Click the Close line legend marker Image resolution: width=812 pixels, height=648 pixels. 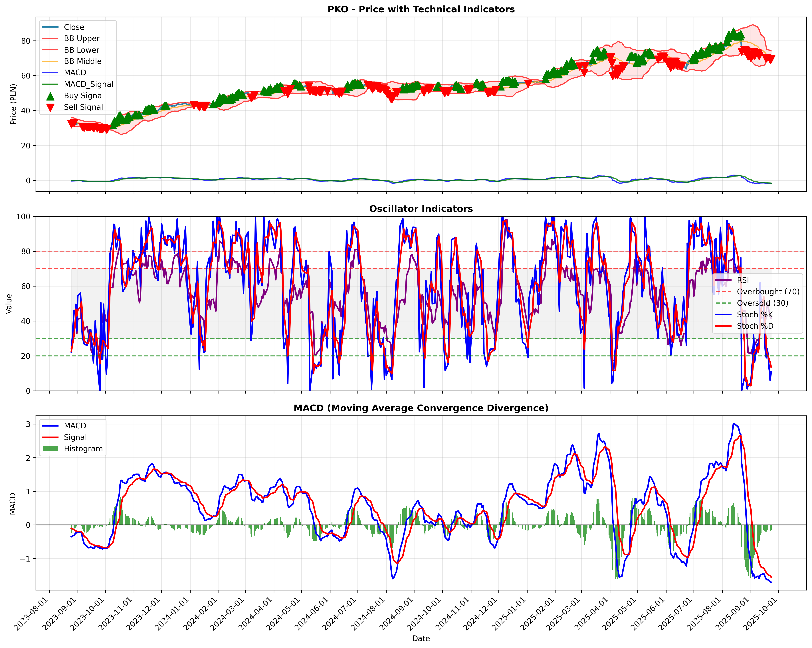[50, 27]
